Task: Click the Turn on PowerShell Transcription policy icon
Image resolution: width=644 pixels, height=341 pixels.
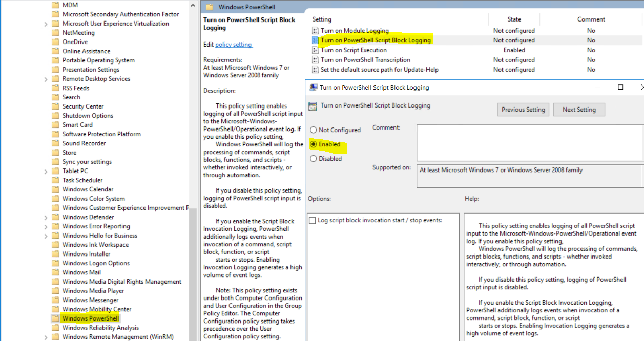Action: 316,60
